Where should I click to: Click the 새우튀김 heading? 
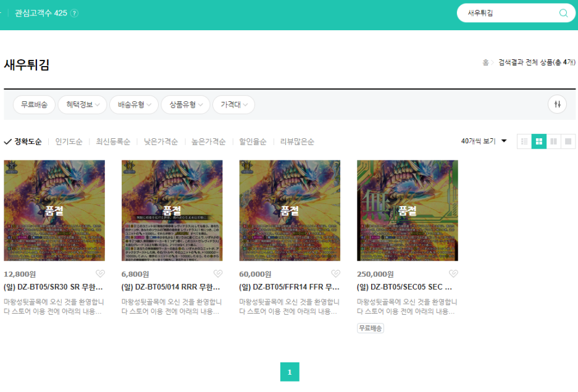(x=27, y=65)
